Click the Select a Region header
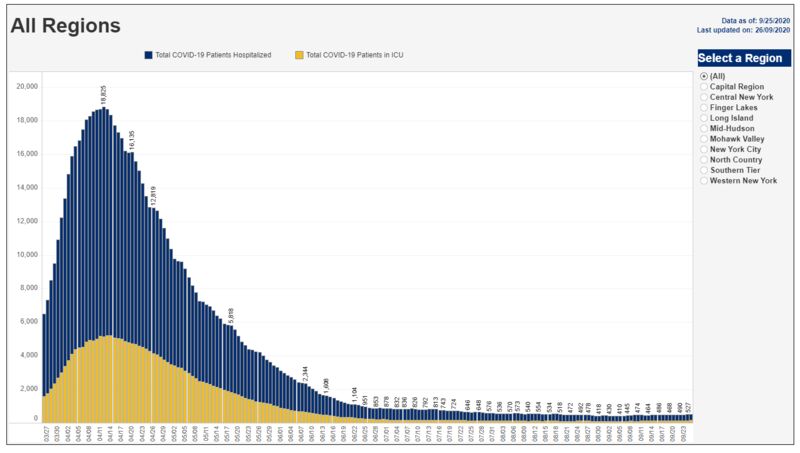The height and width of the screenshot is (453, 800). tap(744, 58)
